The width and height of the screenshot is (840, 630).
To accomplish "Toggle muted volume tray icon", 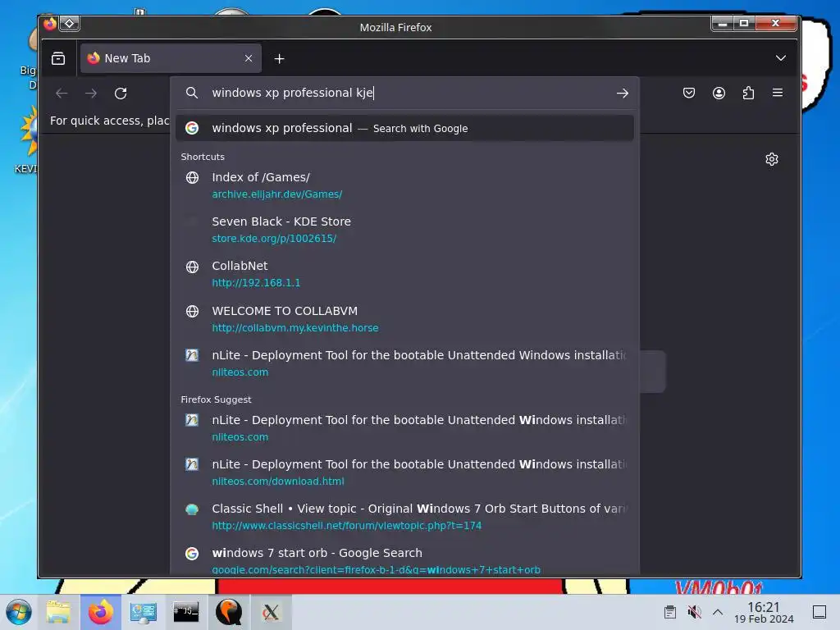I will pos(694,612).
